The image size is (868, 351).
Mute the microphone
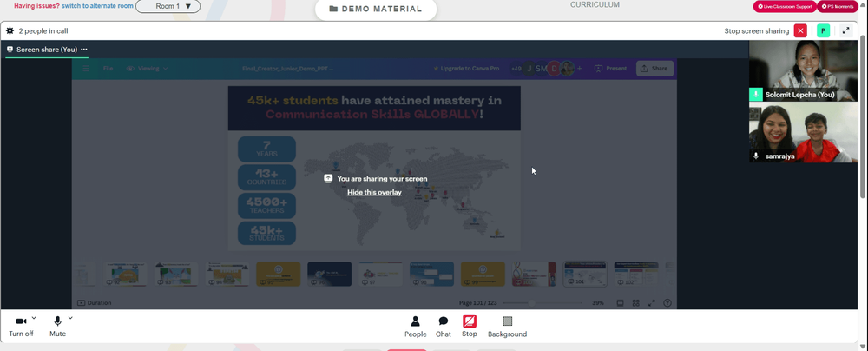[x=57, y=327]
